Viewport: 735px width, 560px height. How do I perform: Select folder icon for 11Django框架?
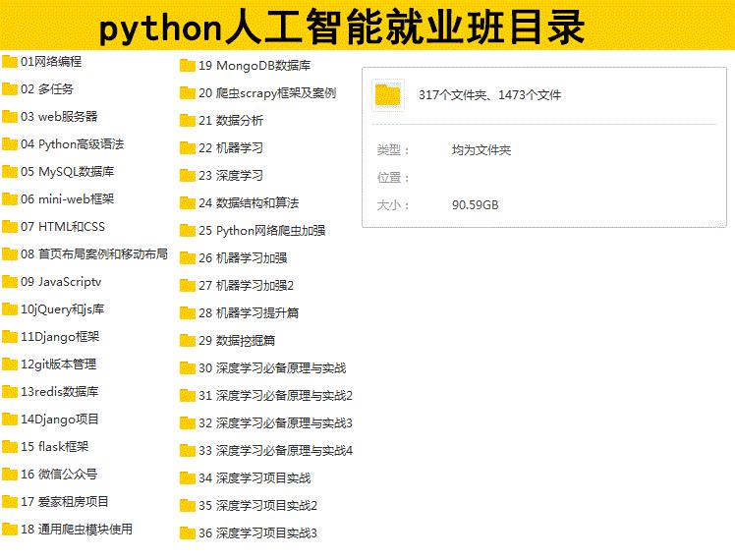click(x=10, y=336)
